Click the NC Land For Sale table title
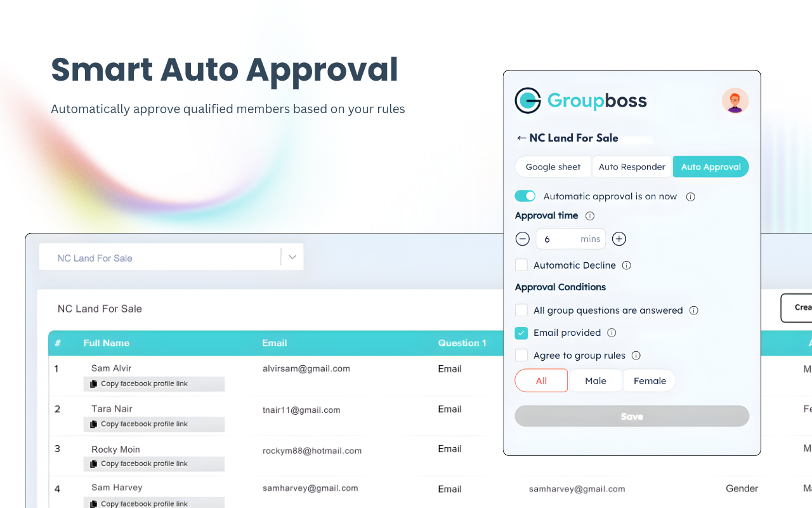Screen dimensions: 812x508 [100, 309]
